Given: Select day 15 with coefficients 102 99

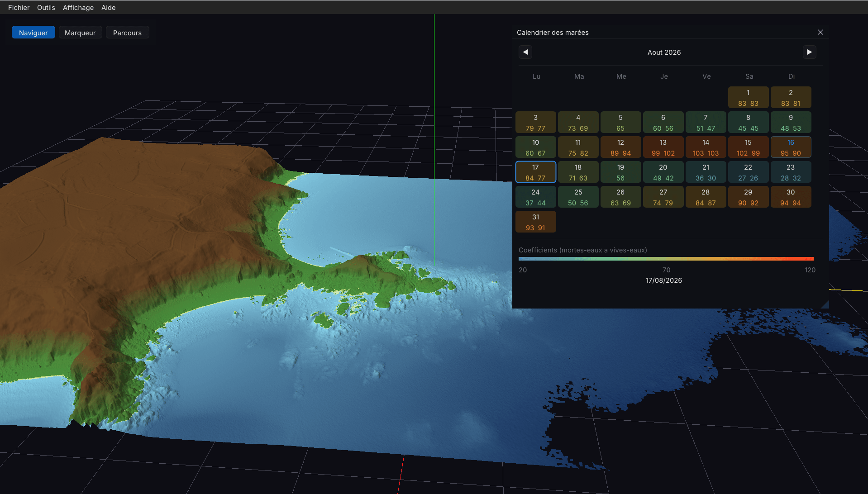Looking at the screenshot, I should pos(748,147).
